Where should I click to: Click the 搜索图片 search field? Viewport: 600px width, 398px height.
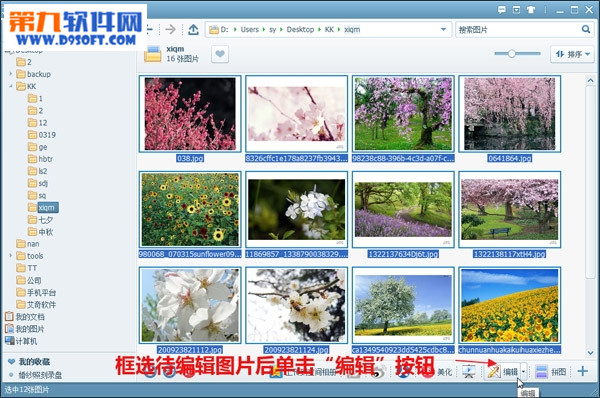click(518, 29)
